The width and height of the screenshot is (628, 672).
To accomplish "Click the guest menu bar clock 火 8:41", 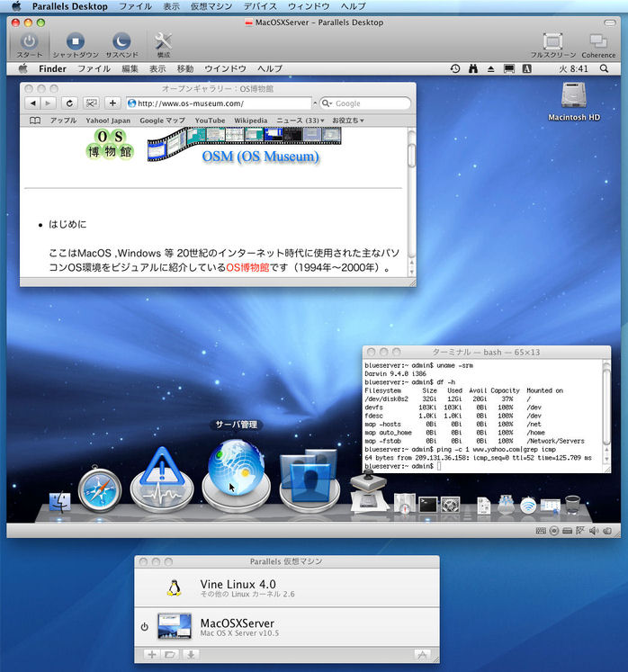I will [x=573, y=68].
